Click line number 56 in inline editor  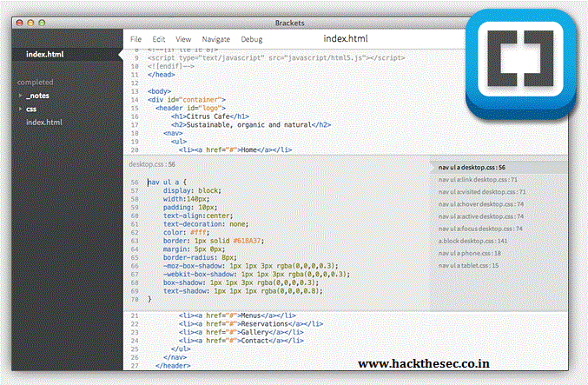pos(135,183)
